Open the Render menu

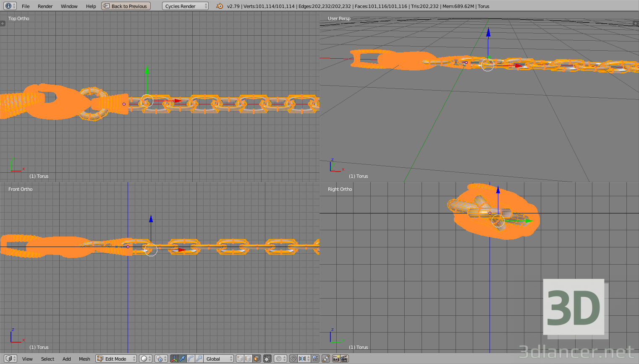[45, 6]
